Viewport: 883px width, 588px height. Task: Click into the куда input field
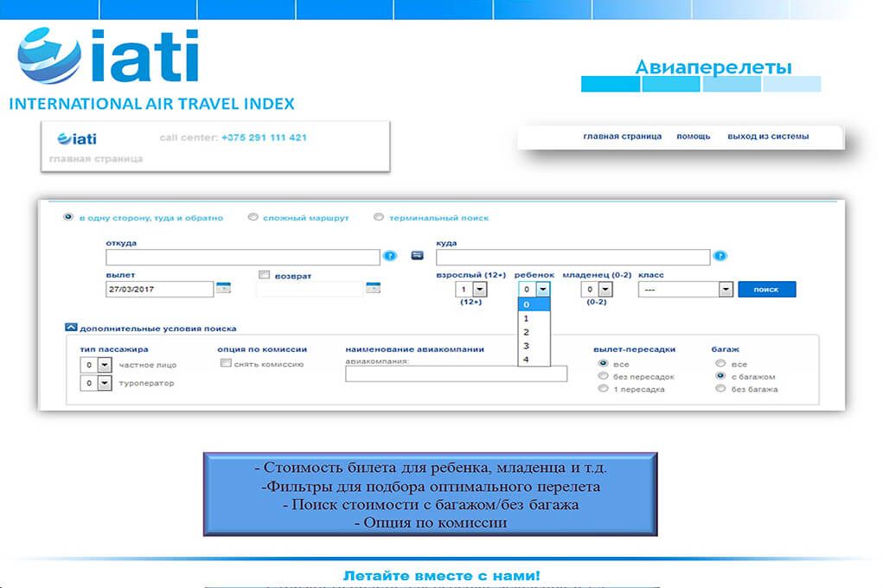[573, 258]
